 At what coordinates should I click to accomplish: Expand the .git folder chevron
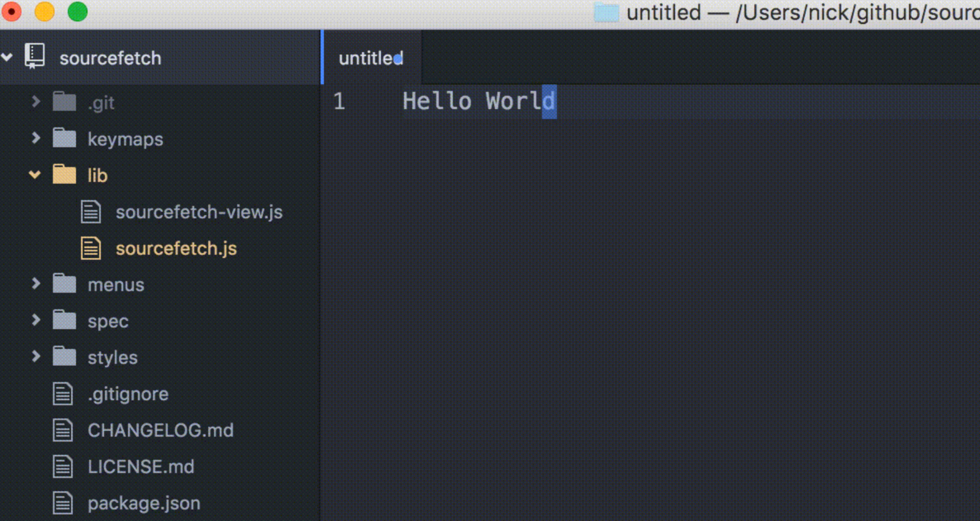click(x=36, y=102)
